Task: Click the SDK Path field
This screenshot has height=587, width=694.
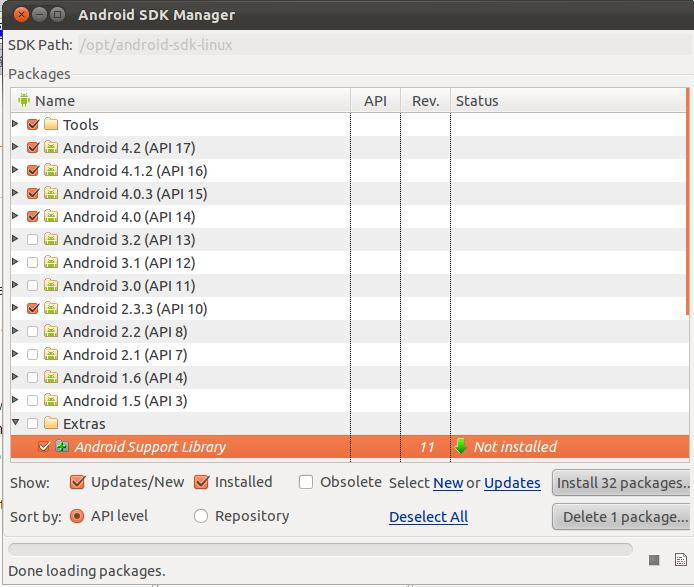Action: 385,45
